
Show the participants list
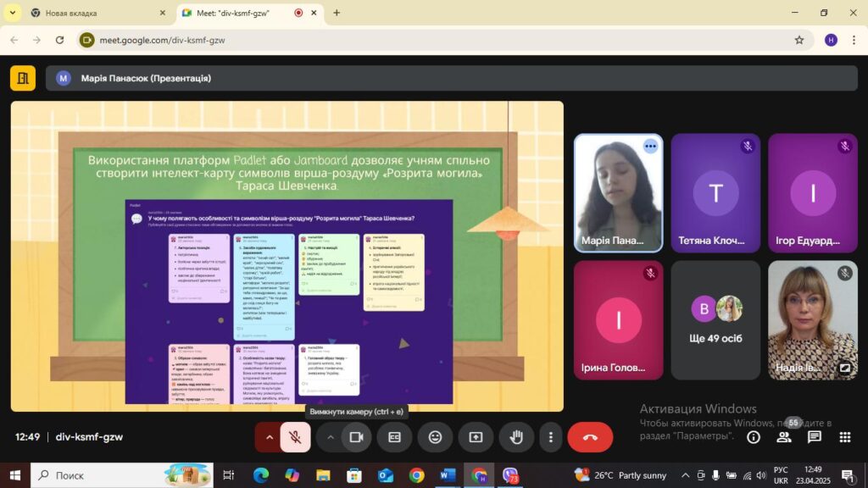784,437
